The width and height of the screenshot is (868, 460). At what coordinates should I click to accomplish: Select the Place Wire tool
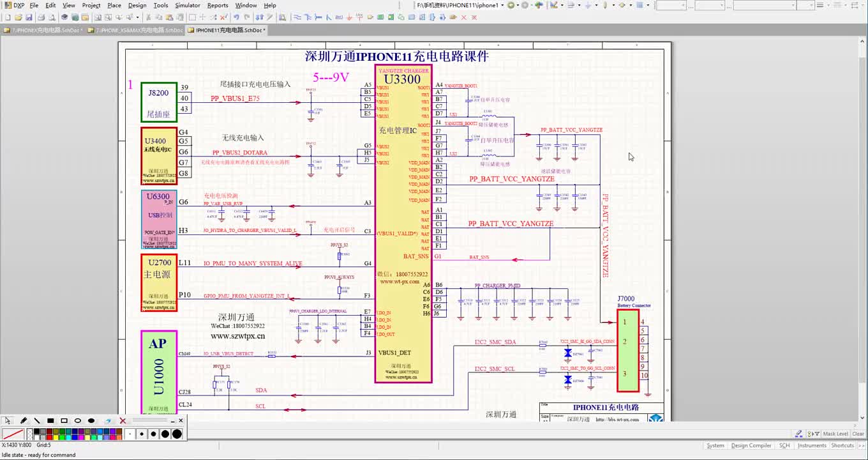click(x=297, y=17)
